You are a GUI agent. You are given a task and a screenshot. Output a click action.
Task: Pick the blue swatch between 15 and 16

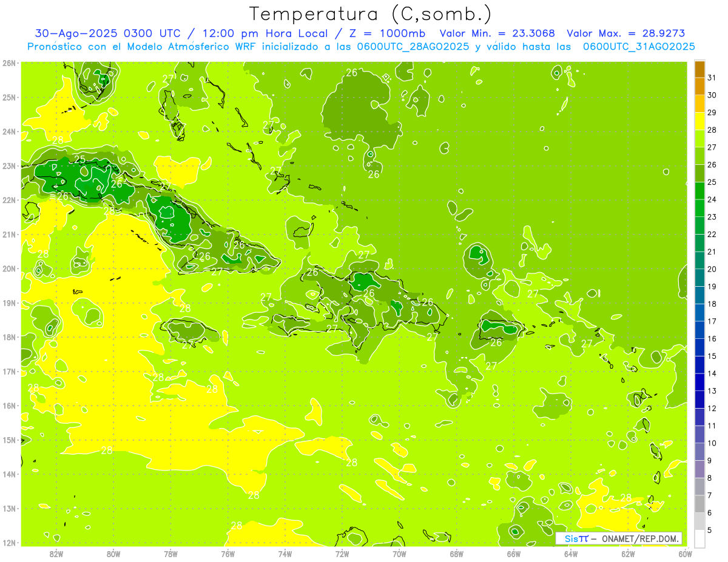[699, 347]
